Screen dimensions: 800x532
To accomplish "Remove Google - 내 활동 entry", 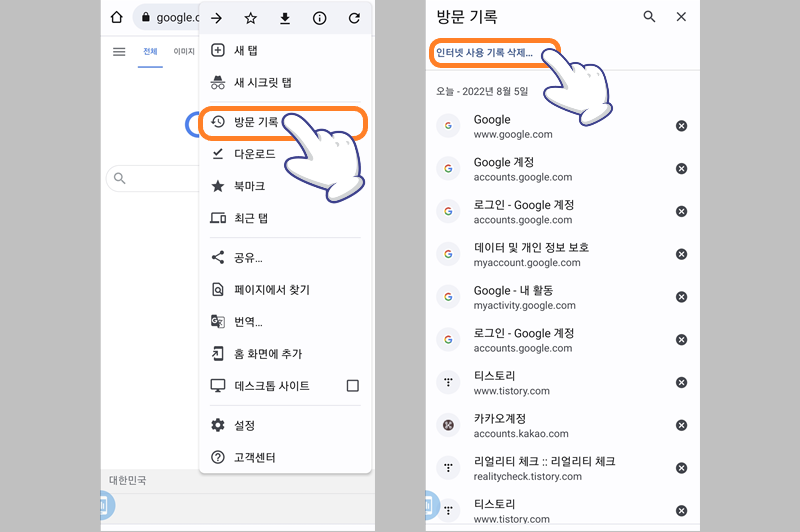I will click(681, 297).
